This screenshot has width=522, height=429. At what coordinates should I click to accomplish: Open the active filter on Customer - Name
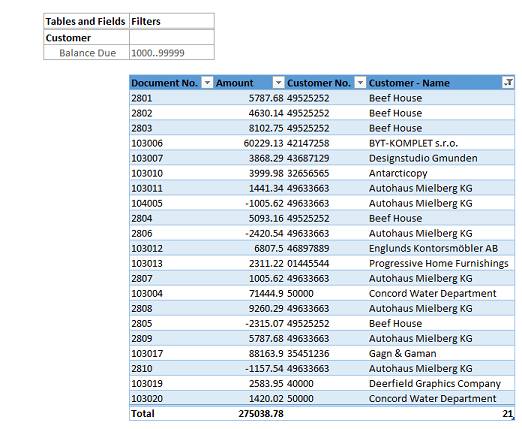coord(508,82)
